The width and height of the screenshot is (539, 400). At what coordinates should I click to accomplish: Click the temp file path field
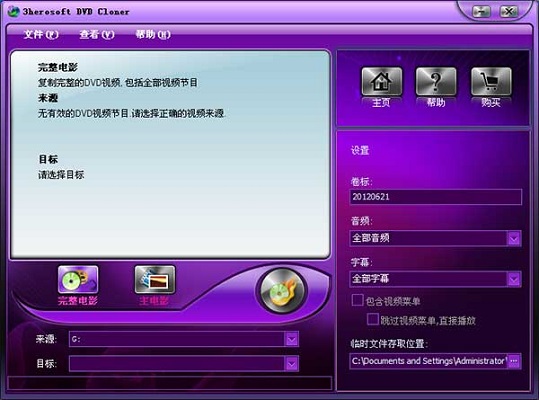pyautogui.click(x=428, y=361)
